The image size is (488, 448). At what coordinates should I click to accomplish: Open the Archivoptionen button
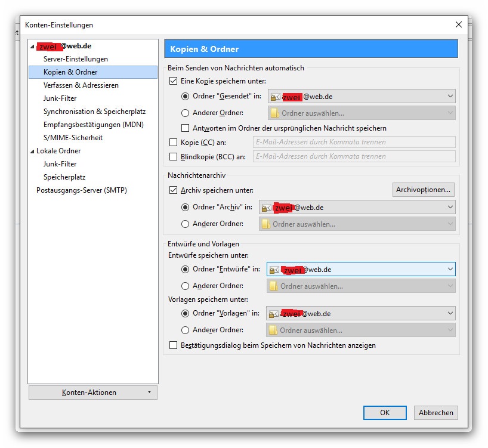pos(423,190)
